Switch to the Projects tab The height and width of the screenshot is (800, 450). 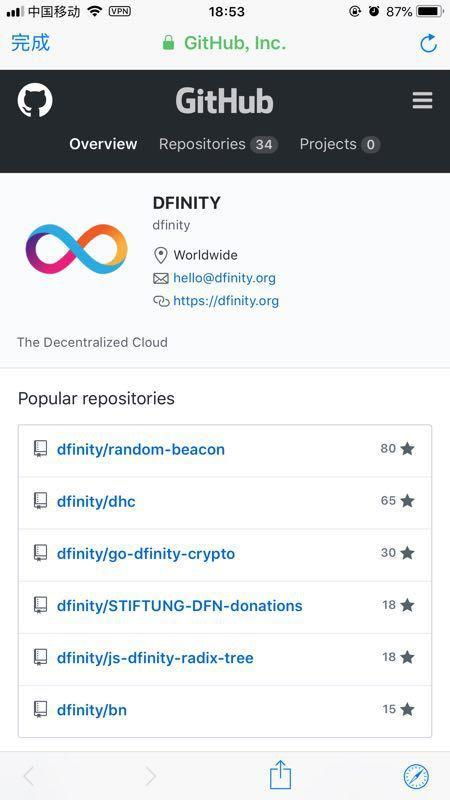pos(340,144)
